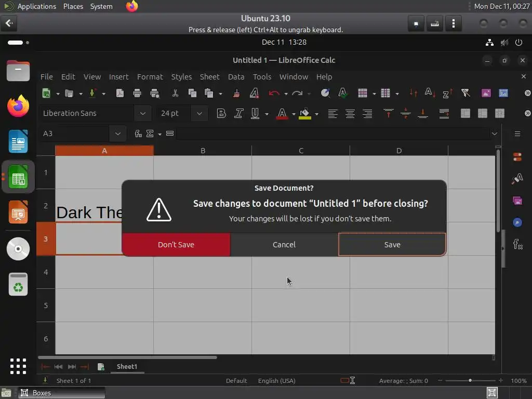The width and height of the screenshot is (532, 399).
Task: Click the Paste icon
Action: tap(209, 94)
